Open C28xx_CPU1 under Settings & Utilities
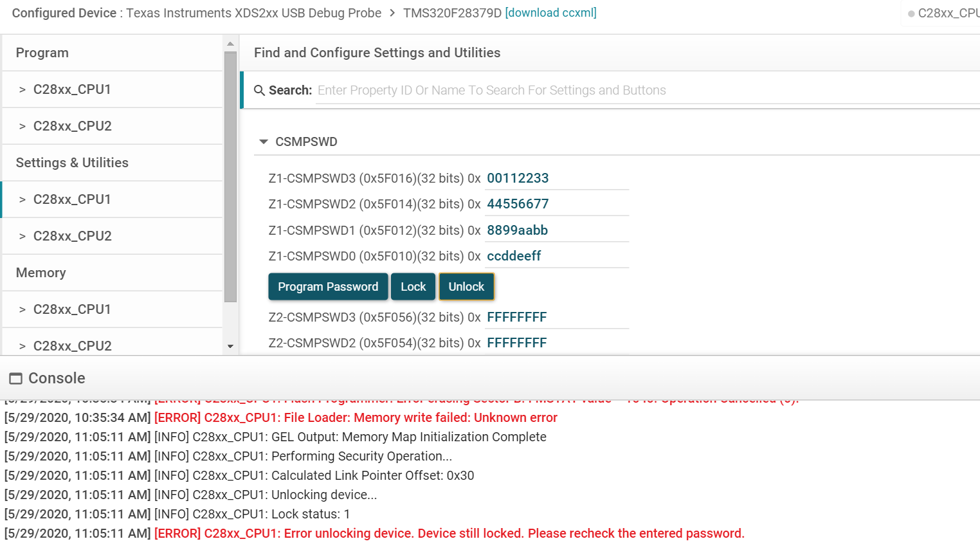 click(x=71, y=199)
